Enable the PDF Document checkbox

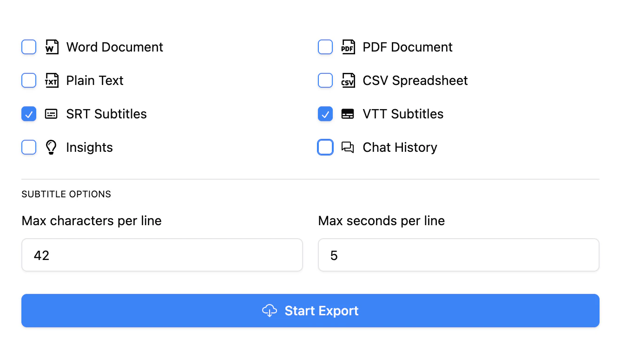[325, 47]
